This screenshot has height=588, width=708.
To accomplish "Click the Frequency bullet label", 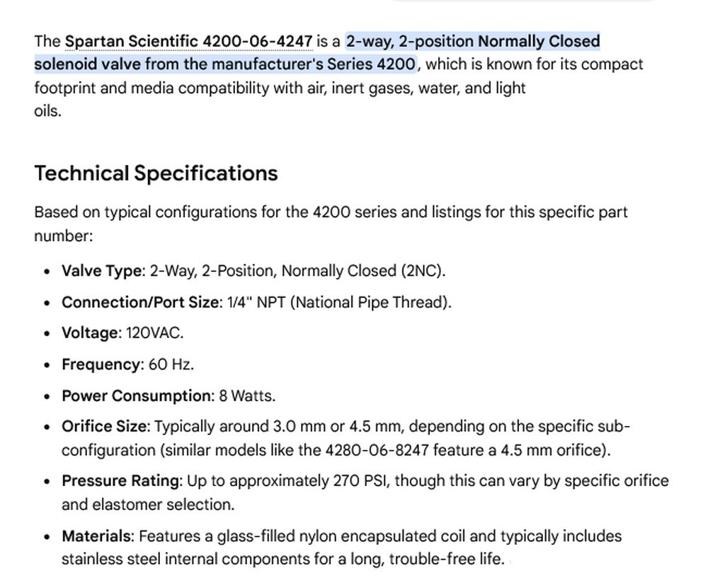I will click(101, 364).
